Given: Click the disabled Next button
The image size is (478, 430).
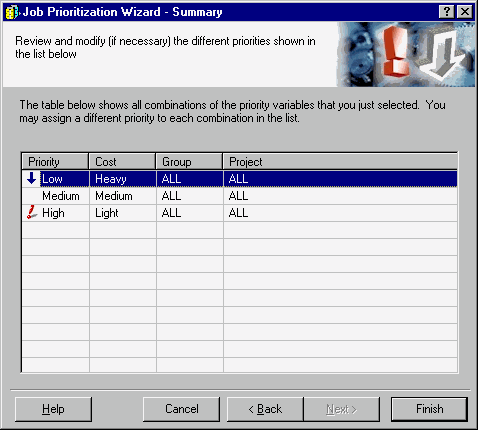Looking at the screenshot, I should click(x=342, y=409).
